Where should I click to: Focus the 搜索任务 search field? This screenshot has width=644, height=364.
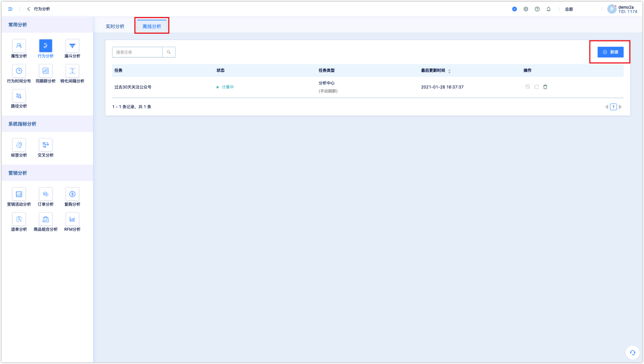137,52
